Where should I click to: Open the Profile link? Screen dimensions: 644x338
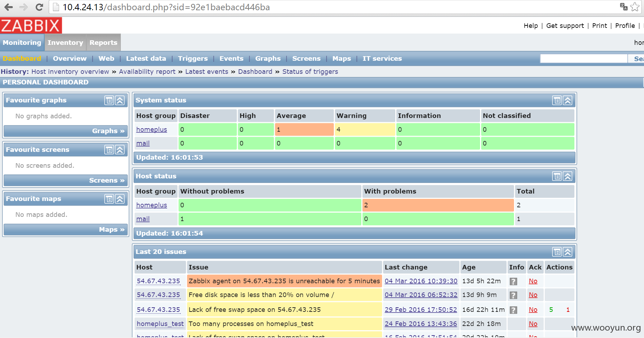pos(625,26)
